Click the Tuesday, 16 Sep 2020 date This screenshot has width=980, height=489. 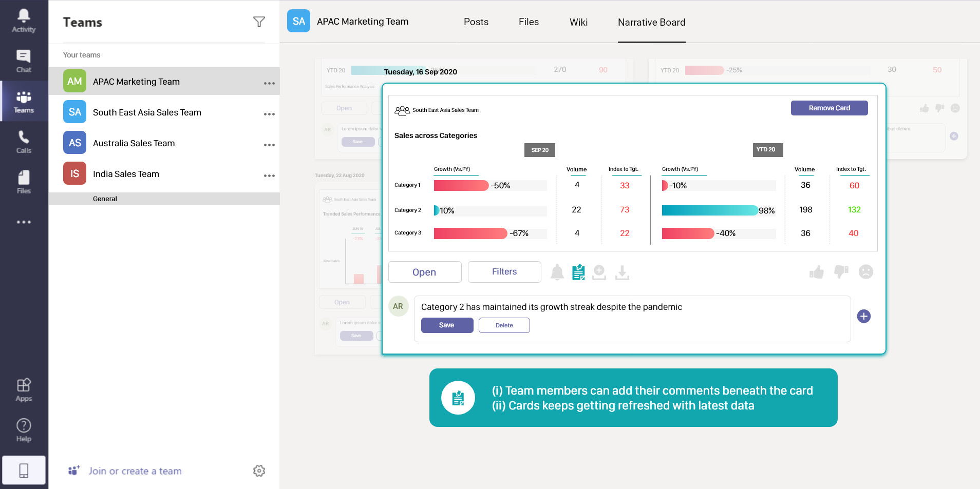click(421, 72)
